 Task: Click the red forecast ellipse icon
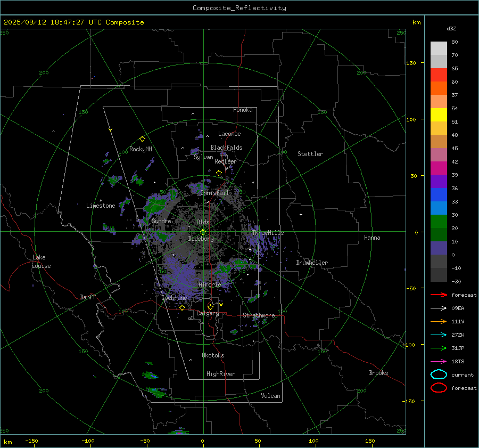[439, 388]
